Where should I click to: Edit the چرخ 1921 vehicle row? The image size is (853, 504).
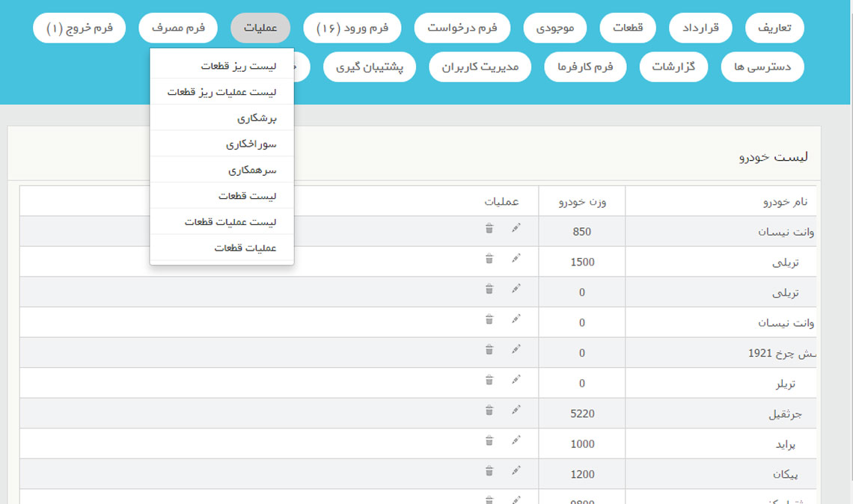point(516,350)
